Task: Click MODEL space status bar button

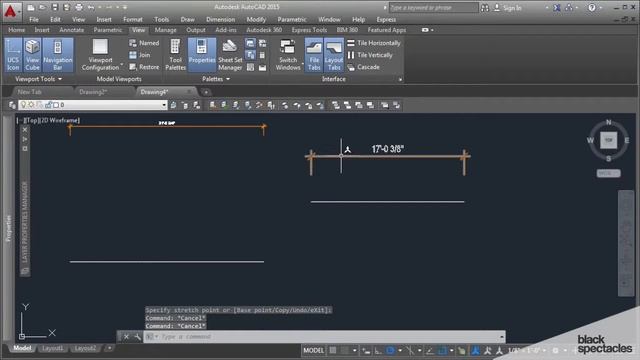Action: pos(313,350)
